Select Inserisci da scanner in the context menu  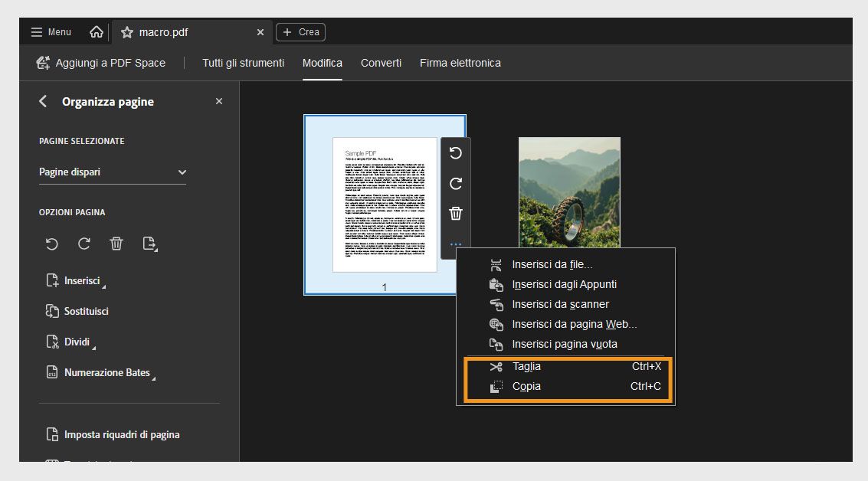click(x=560, y=304)
